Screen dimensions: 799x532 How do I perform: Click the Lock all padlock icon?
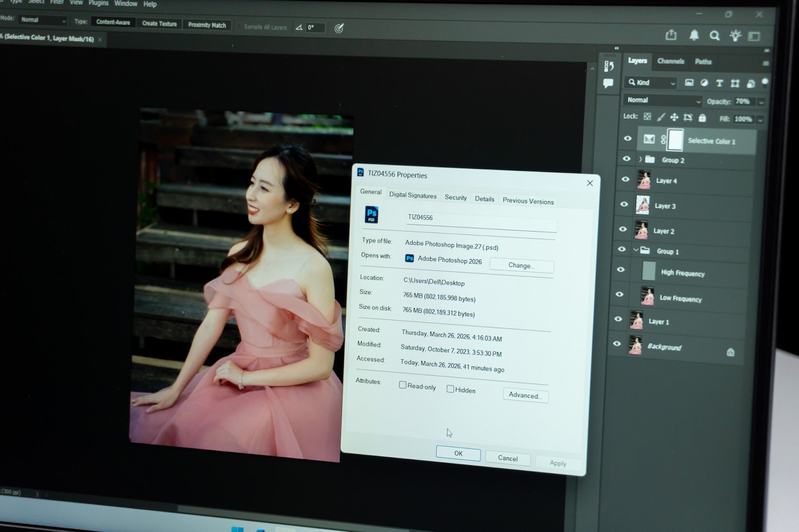(702, 118)
